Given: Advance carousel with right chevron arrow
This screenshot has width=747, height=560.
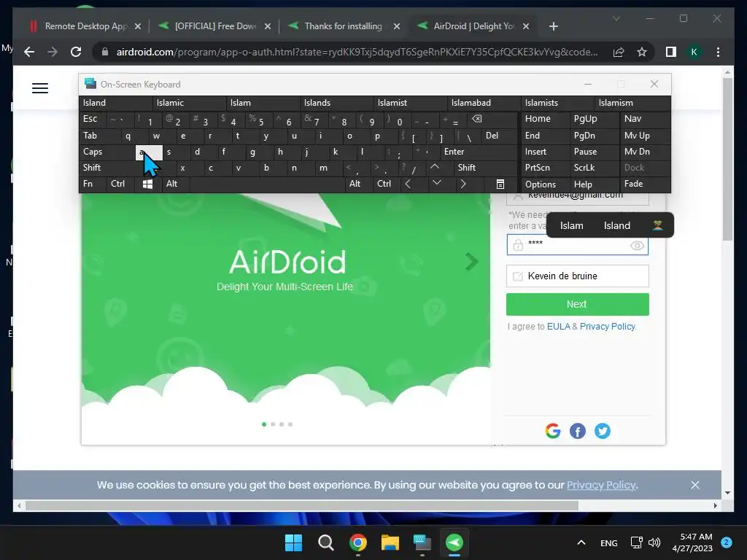Looking at the screenshot, I should point(471,262).
